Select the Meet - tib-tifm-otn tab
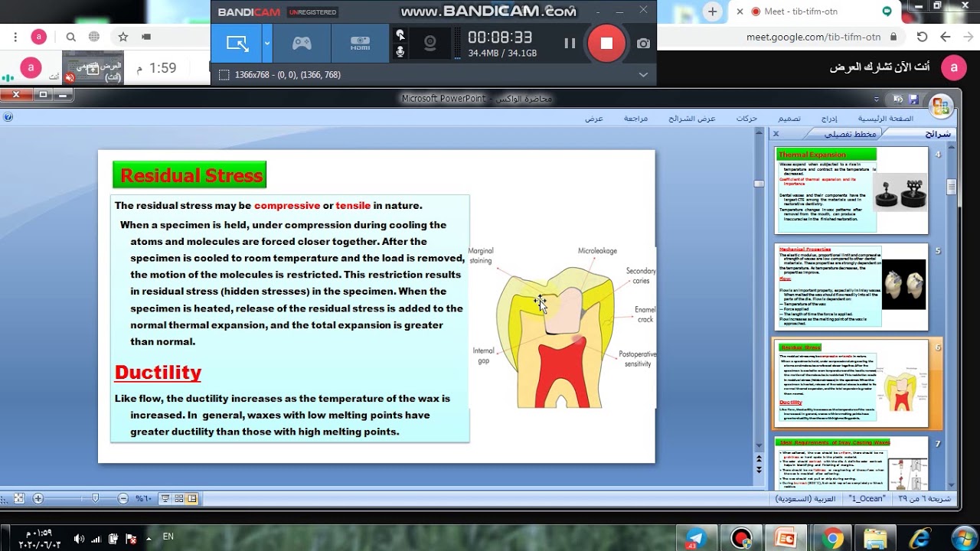The image size is (980, 551). point(813,11)
